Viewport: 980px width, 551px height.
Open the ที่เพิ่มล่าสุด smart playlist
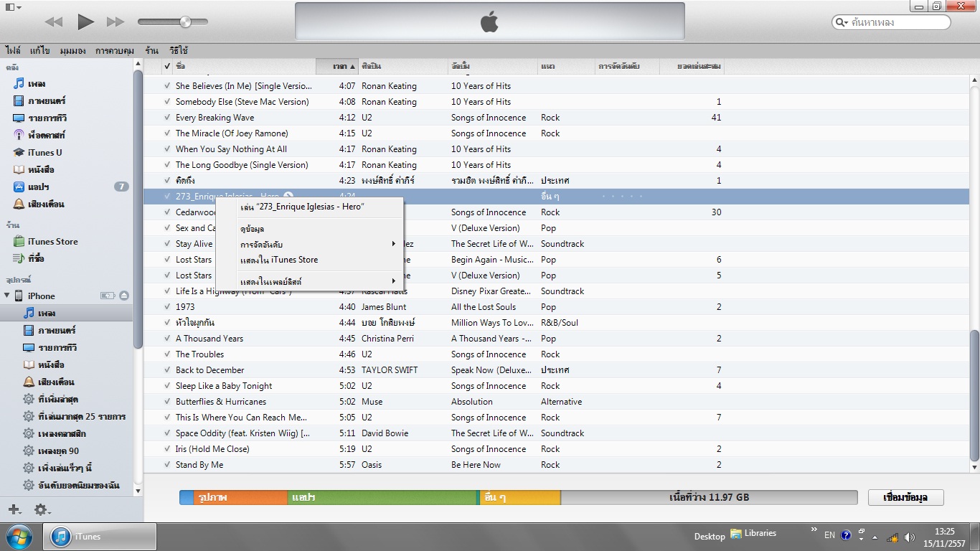point(58,399)
